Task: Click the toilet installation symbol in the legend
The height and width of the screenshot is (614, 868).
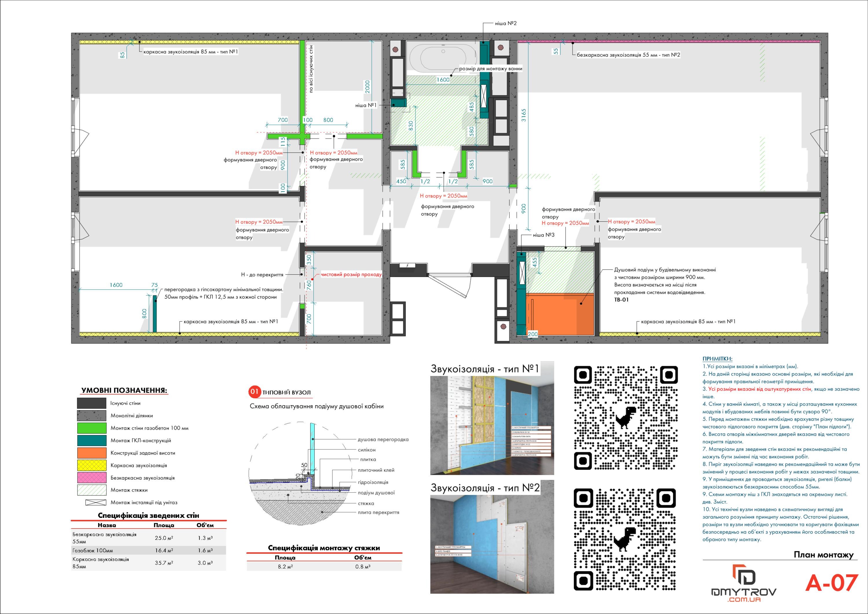Action: pos(95,502)
